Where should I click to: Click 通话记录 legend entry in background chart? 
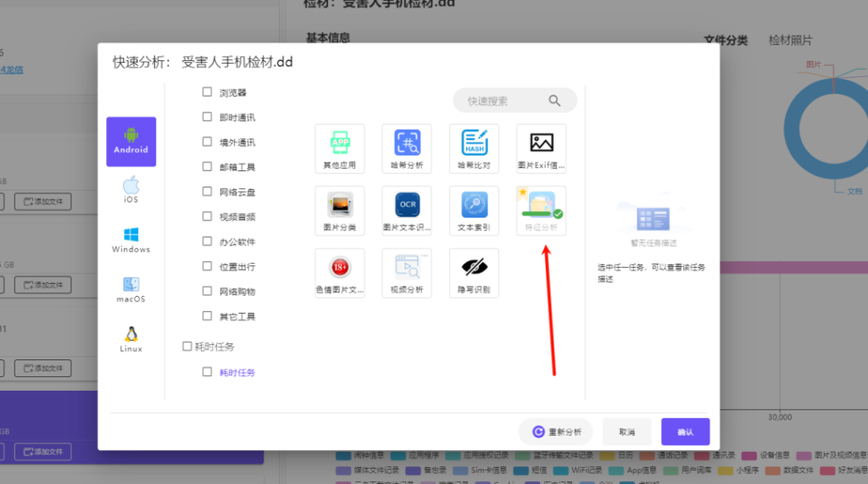pyautogui.click(x=664, y=455)
